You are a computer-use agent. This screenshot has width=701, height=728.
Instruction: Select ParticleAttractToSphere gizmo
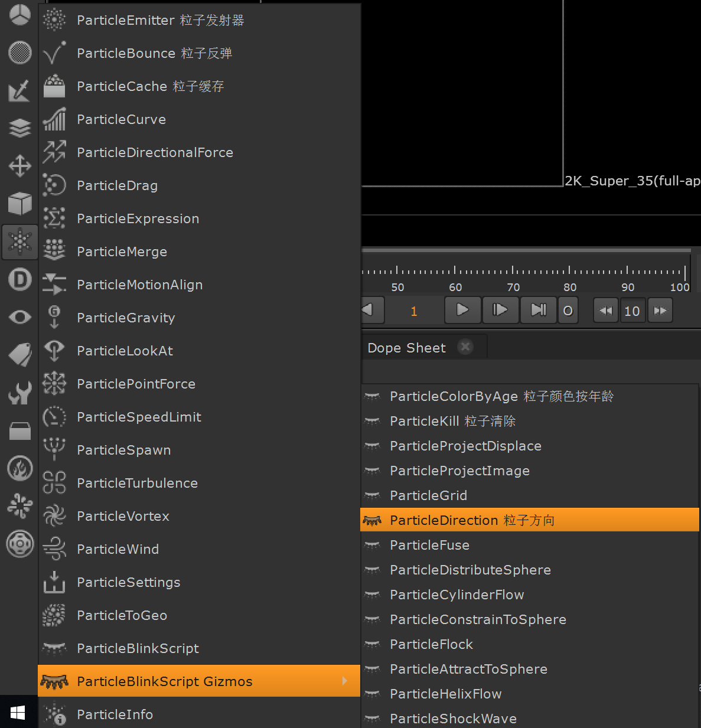point(530,669)
